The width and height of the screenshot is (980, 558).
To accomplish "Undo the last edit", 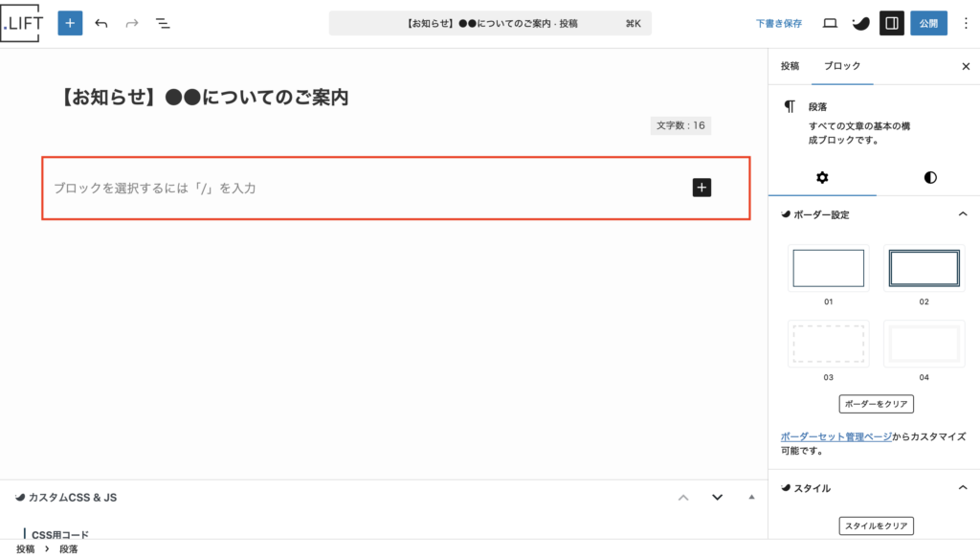I will (101, 23).
